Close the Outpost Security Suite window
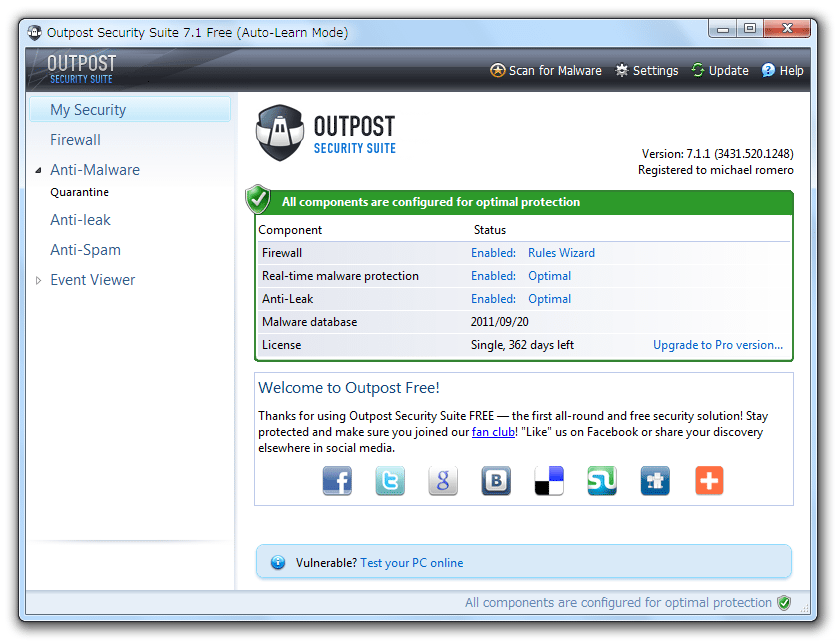Viewport: 839px width, 642px height. pyautogui.click(x=787, y=28)
